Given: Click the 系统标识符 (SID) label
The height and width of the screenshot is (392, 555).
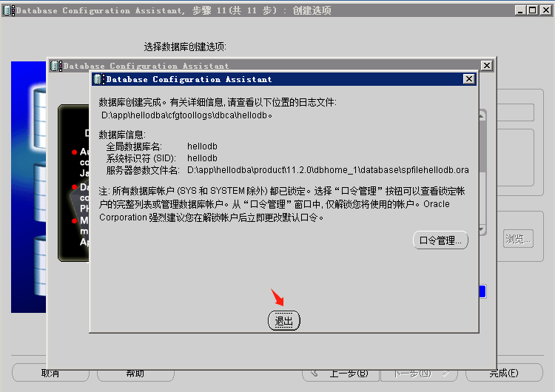Looking at the screenshot, I should (x=141, y=158).
